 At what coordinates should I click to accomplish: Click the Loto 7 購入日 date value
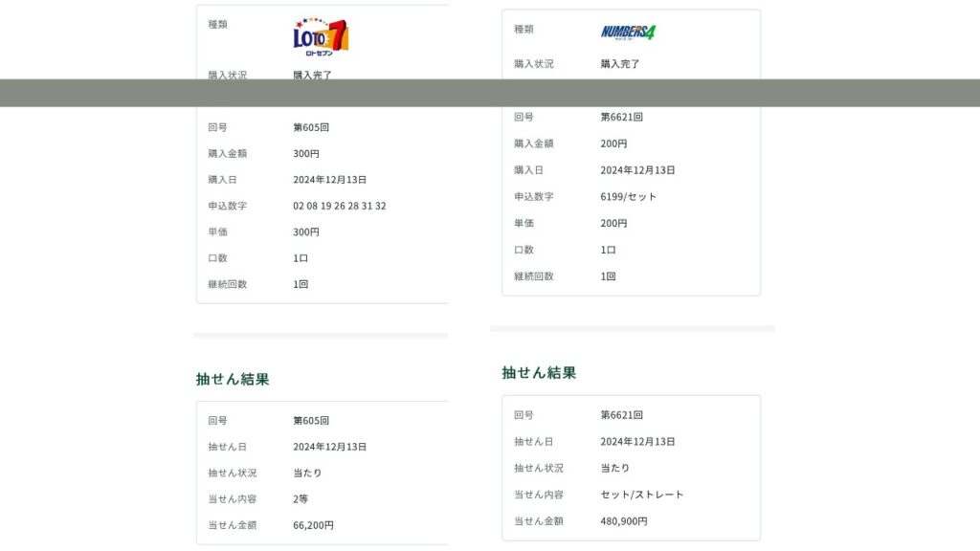point(329,180)
